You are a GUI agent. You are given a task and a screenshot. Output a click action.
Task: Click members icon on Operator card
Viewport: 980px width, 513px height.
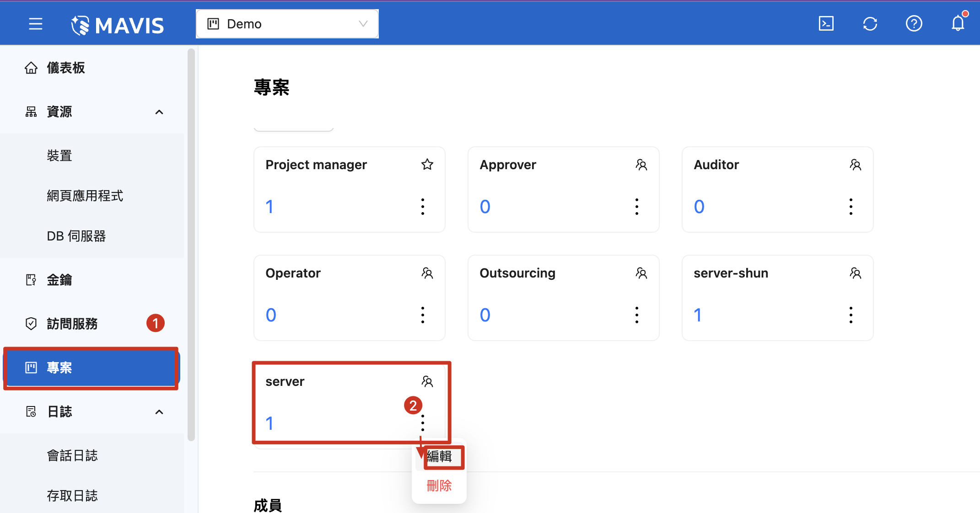(x=427, y=273)
